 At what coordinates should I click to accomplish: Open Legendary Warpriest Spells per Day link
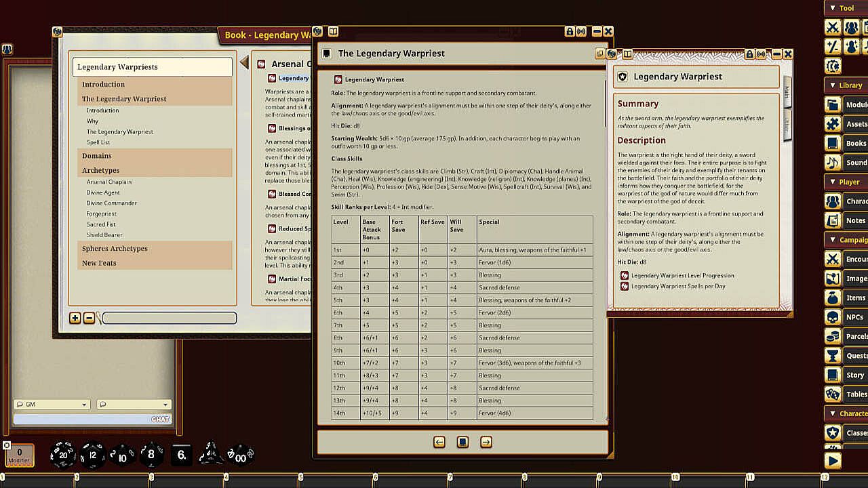click(678, 286)
